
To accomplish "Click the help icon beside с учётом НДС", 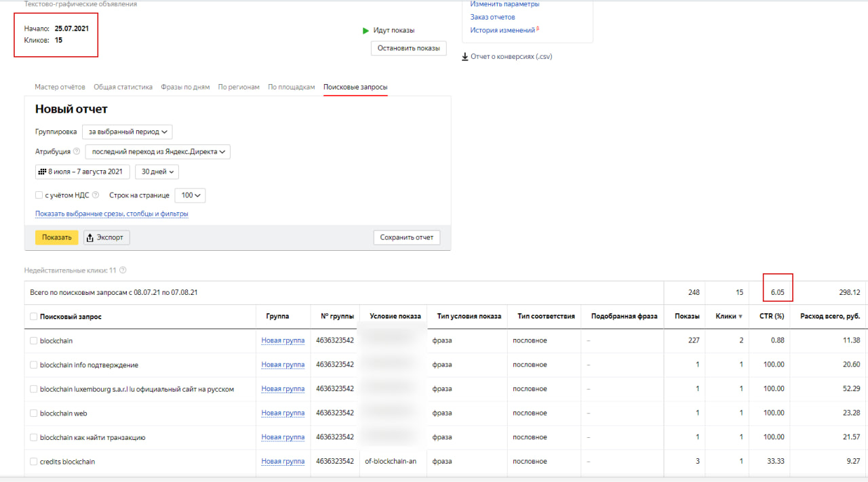I will (x=96, y=195).
